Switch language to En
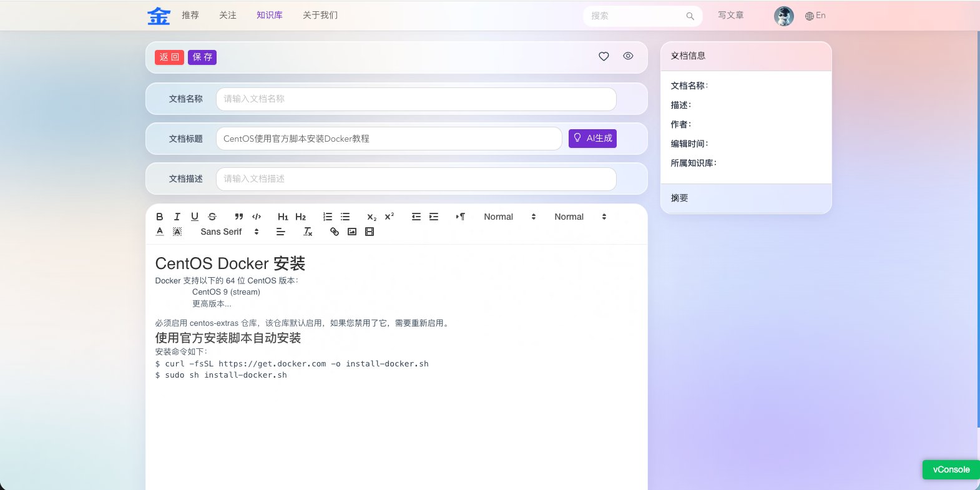Screen dimensions: 980x490 tap(815, 16)
